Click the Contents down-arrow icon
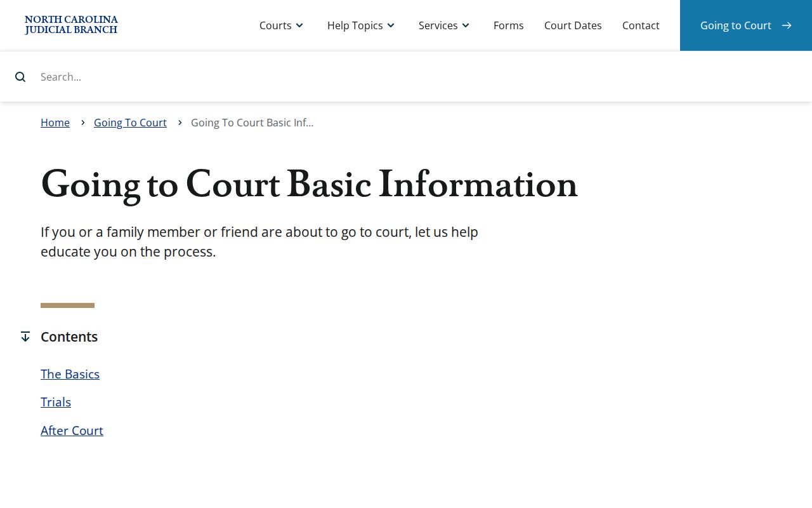This screenshot has height=508, width=812. [x=25, y=337]
